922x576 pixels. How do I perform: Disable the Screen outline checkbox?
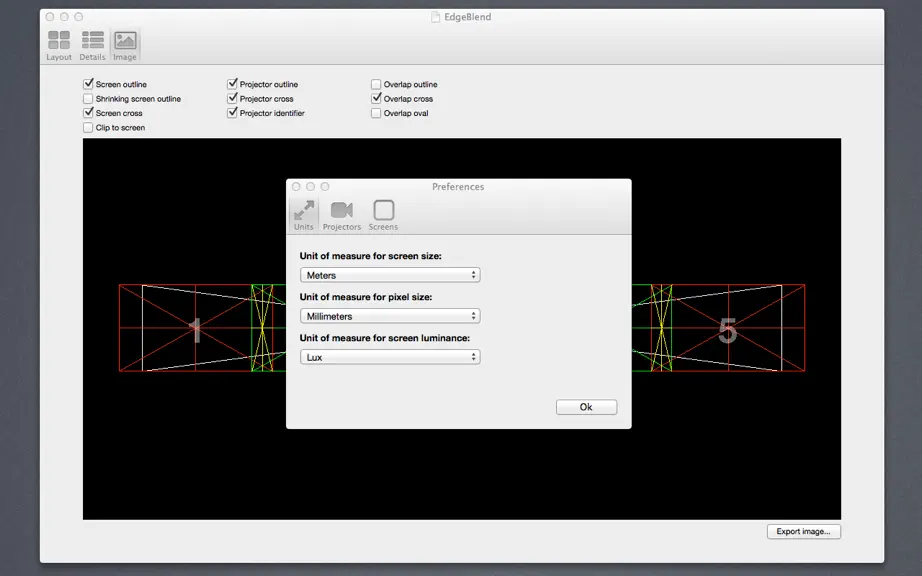(88, 84)
